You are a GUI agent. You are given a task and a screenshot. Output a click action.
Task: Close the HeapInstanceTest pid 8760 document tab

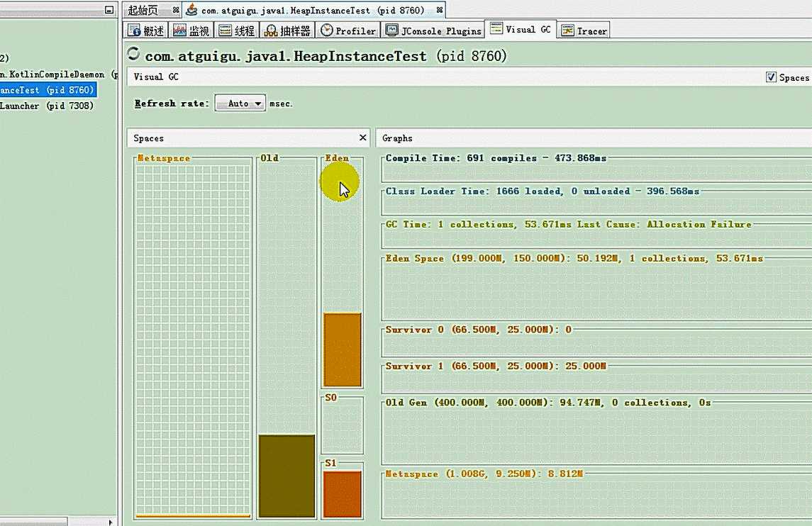click(x=440, y=10)
